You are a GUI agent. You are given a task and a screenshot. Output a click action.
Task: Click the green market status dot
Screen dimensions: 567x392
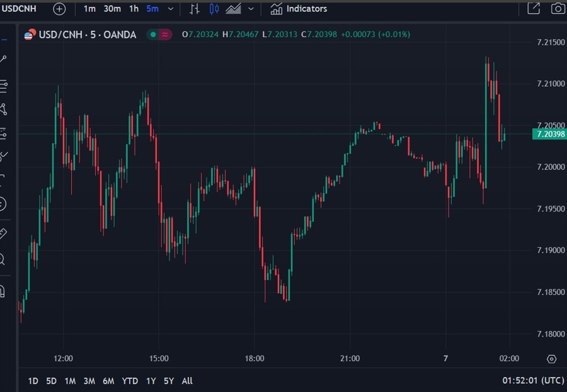click(153, 35)
